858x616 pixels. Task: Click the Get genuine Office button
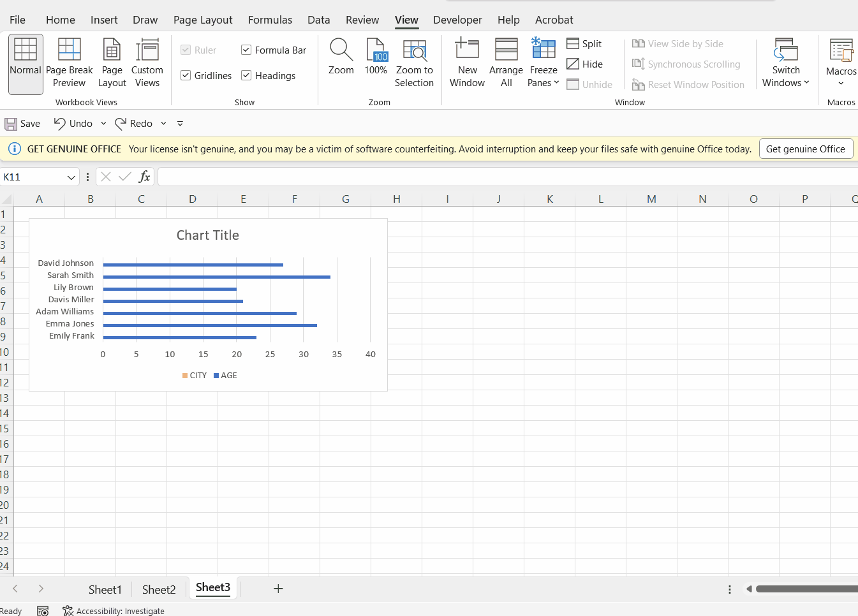806,149
